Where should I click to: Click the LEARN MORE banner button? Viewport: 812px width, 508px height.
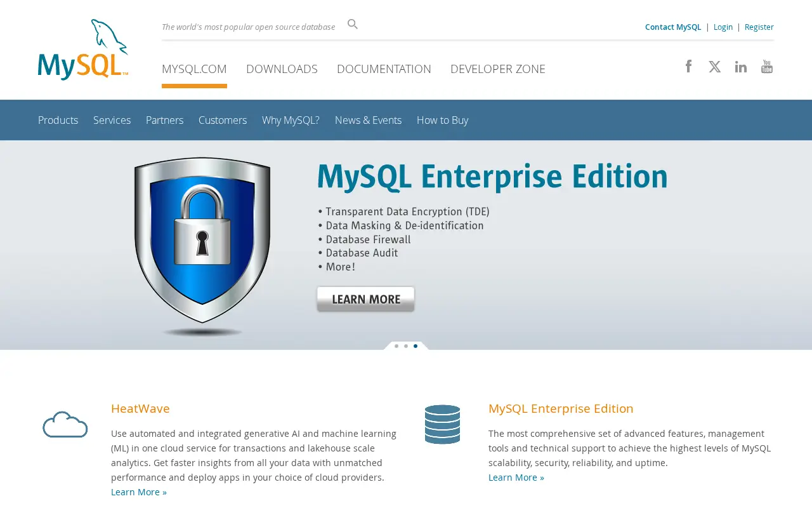coord(365,299)
